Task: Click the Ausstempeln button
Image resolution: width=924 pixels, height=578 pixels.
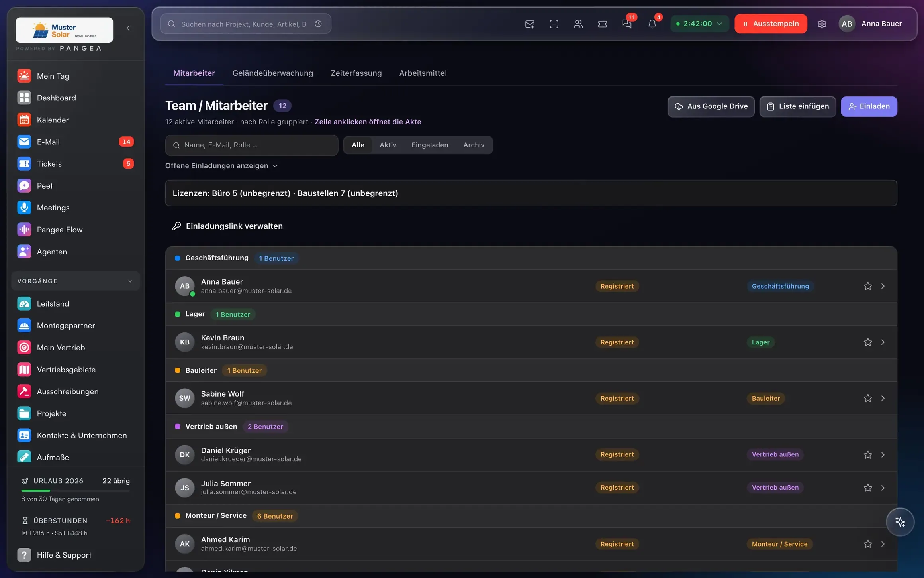Action: point(771,24)
